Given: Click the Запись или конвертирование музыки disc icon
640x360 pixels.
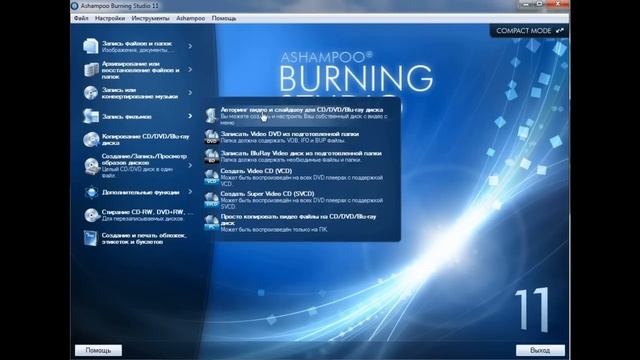Looking at the screenshot, I should pos(91,93).
